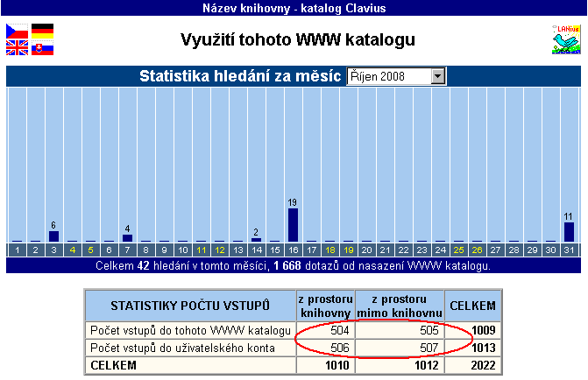Click the 'z prostoru knihovny' column header
This screenshot has width=588, height=380.
(x=325, y=306)
